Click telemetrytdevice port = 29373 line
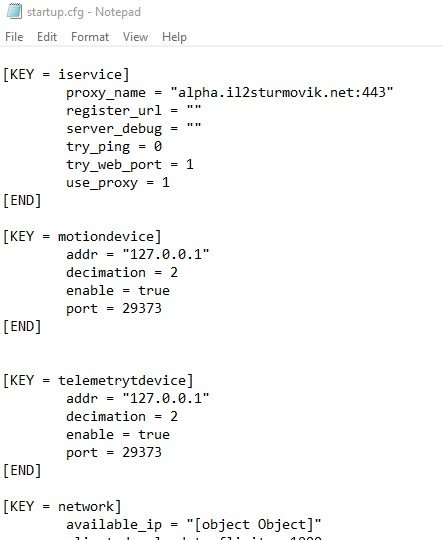 click(x=114, y=453)
